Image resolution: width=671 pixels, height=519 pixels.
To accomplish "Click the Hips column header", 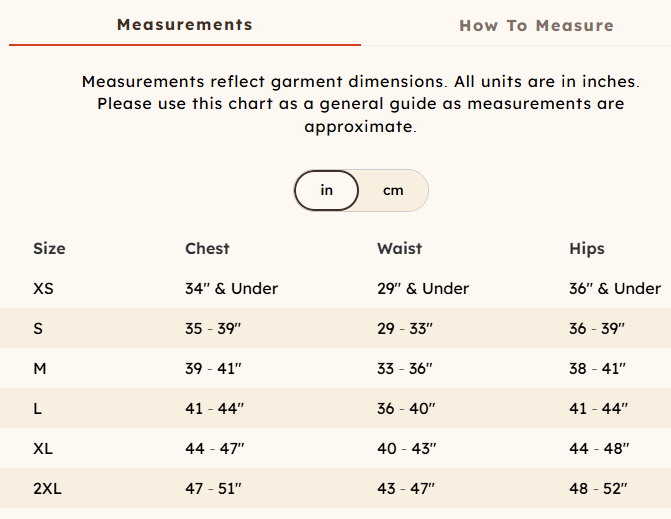I will 587,248.
